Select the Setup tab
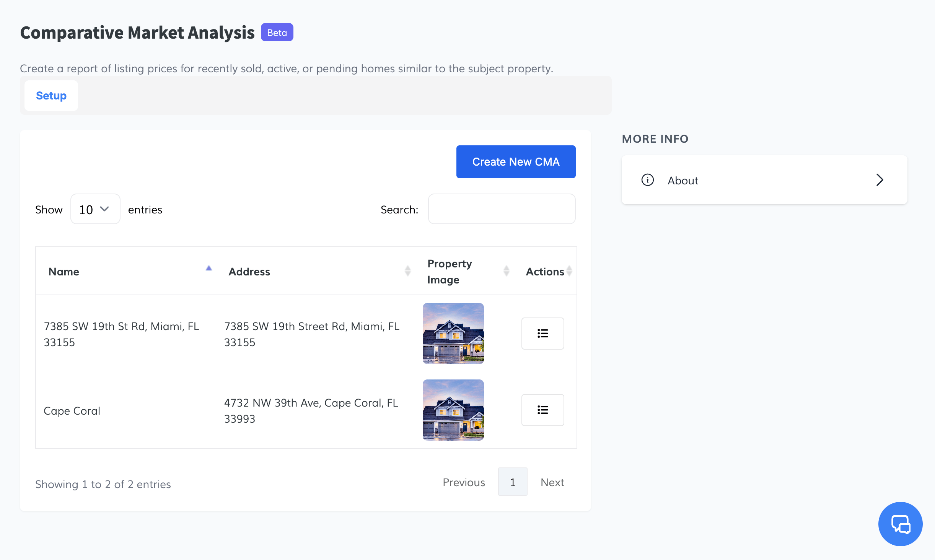 tap(51, 96)
